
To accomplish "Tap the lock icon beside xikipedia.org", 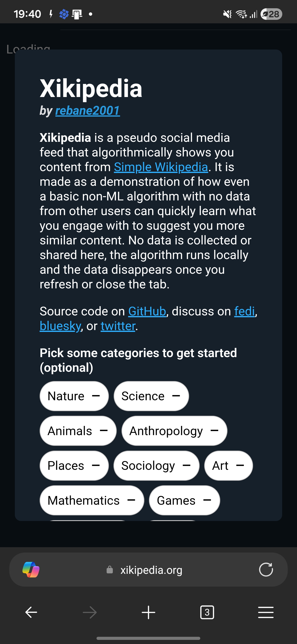I will 110,570.
